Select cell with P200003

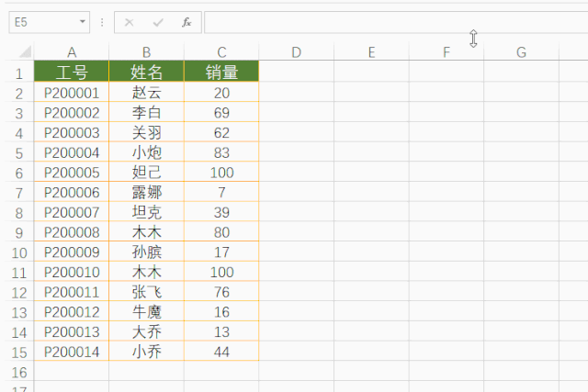[72, 132]
